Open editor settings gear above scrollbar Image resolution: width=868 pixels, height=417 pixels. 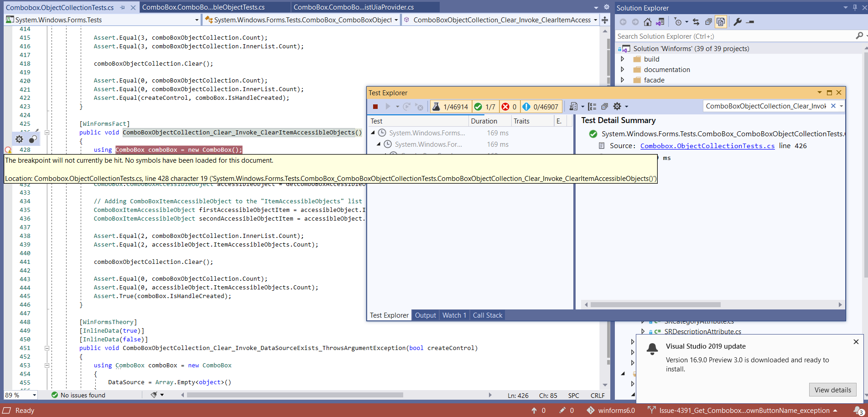606,7
